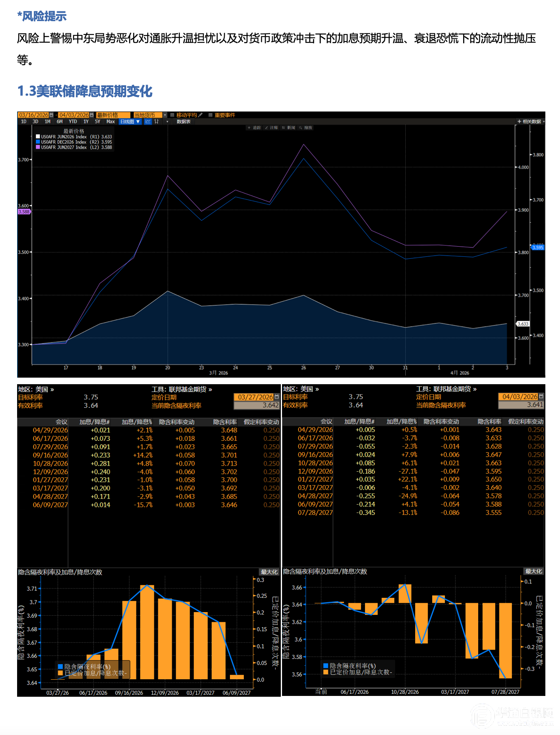Enable the 移动平均 moving average checkbox
This screenshot has height=735, width=560.
173,115
